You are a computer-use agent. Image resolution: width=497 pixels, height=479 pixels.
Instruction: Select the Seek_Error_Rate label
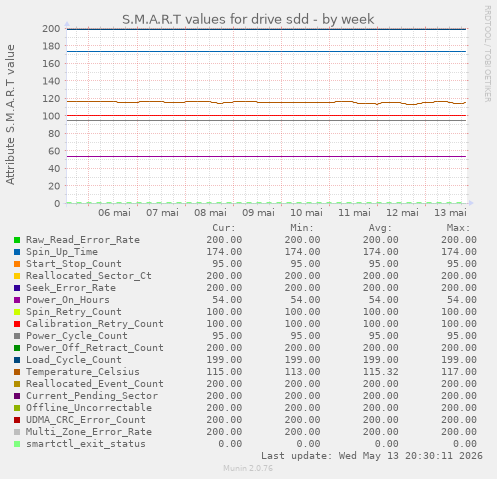71,288
